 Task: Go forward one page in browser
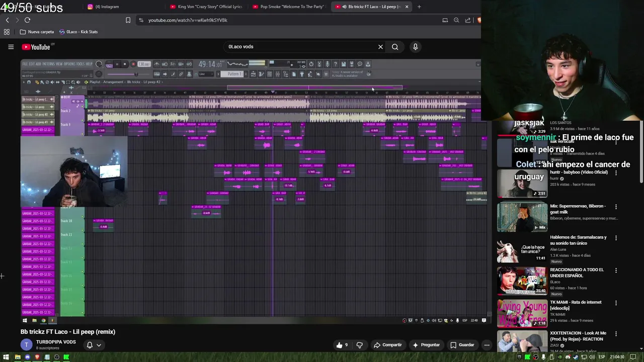pyautogui.click(x=17, y=20)
